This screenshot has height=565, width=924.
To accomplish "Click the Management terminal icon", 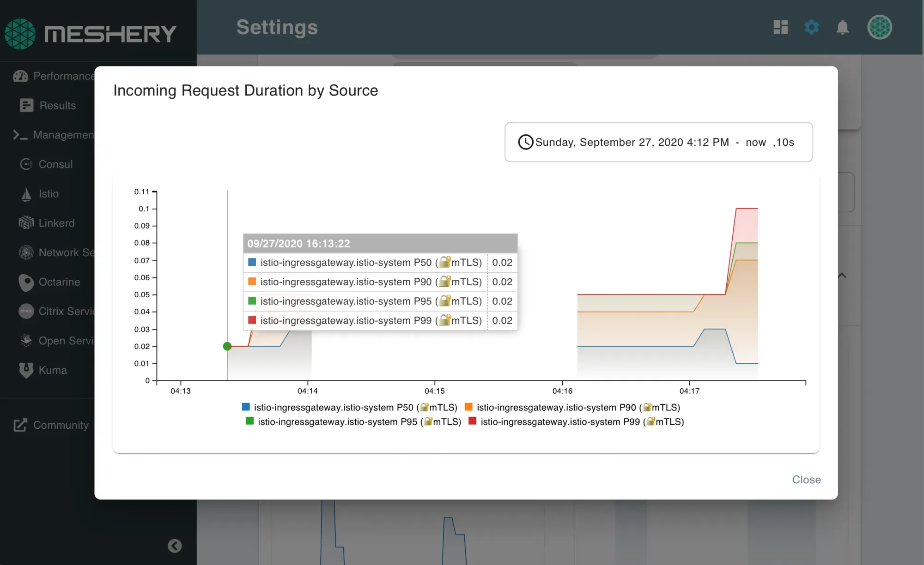I will [x=20, y=135].
